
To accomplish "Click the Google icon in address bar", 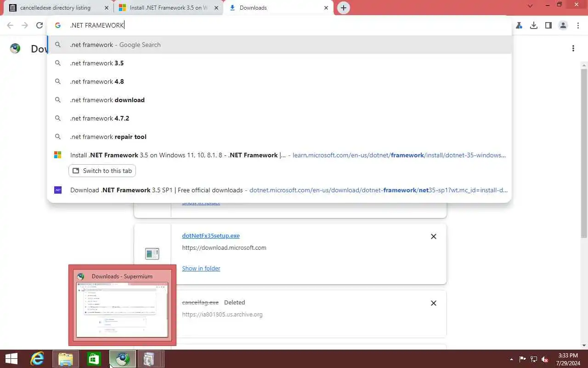I will 58,25.
